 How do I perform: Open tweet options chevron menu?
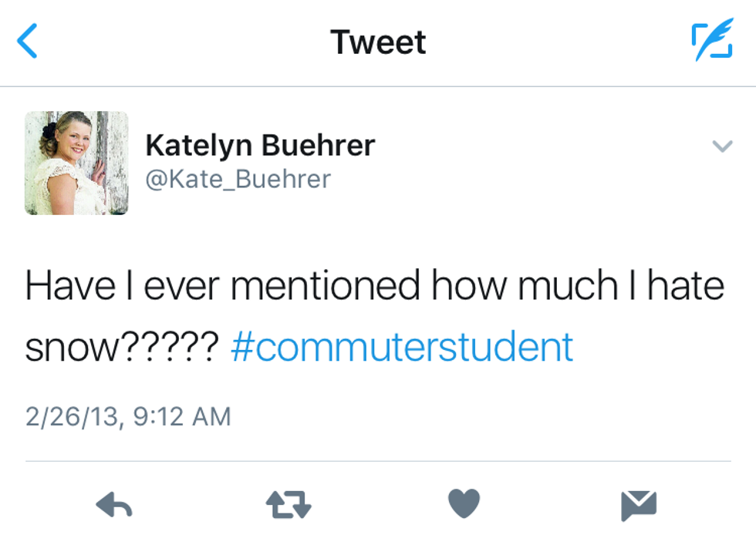(x=722, y=146)
